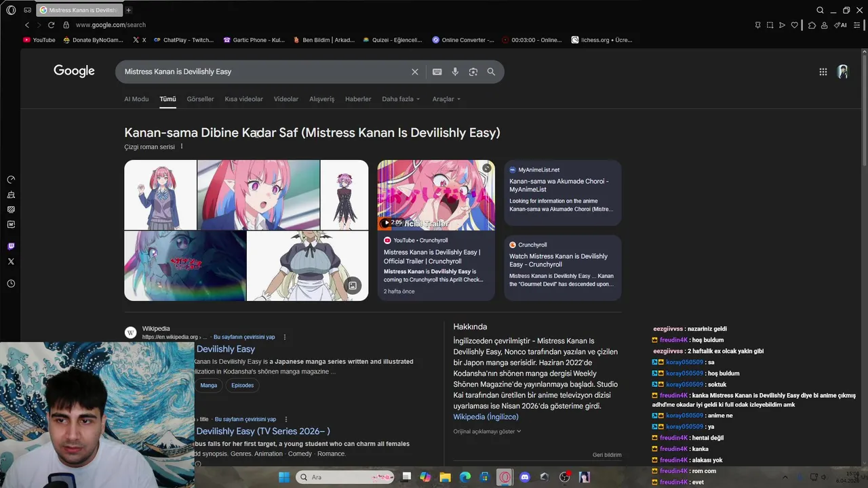Open the Online Converter bookmark
Screen dimensions: 868x488
point(463,40)
